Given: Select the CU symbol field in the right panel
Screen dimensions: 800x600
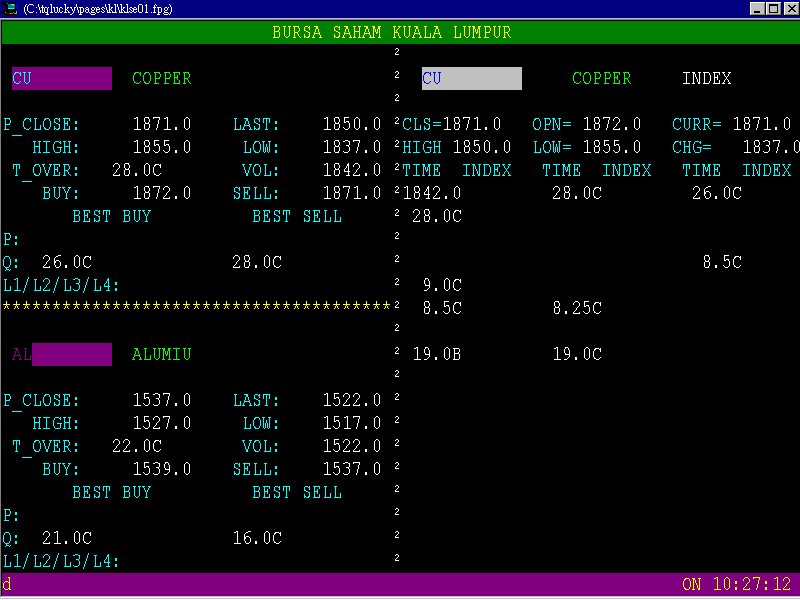Looking at the screenshot, I should point(470,78).
